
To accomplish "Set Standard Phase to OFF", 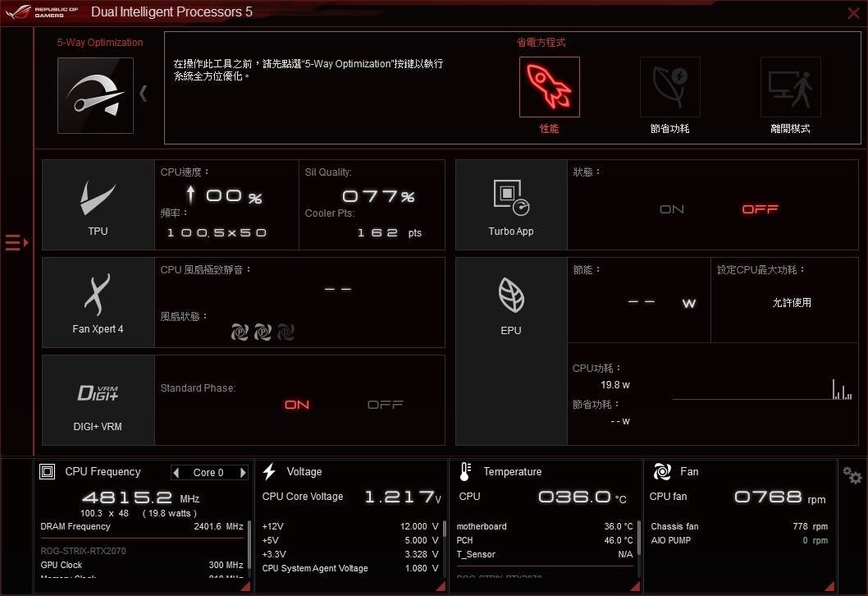I will tap(386, 405).
